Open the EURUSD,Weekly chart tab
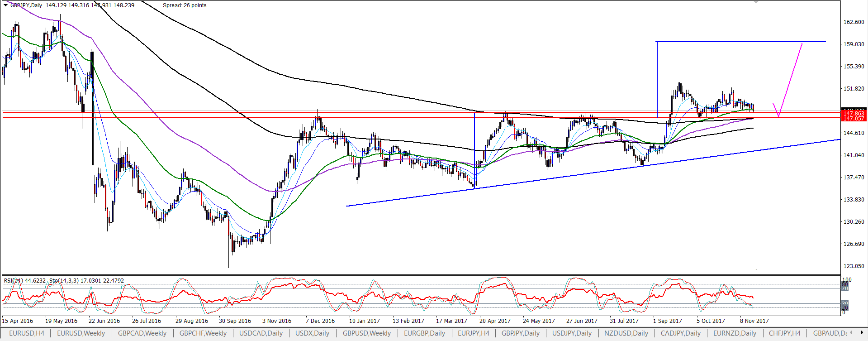This screenshot has height=341, width=868. click(81, 333)
